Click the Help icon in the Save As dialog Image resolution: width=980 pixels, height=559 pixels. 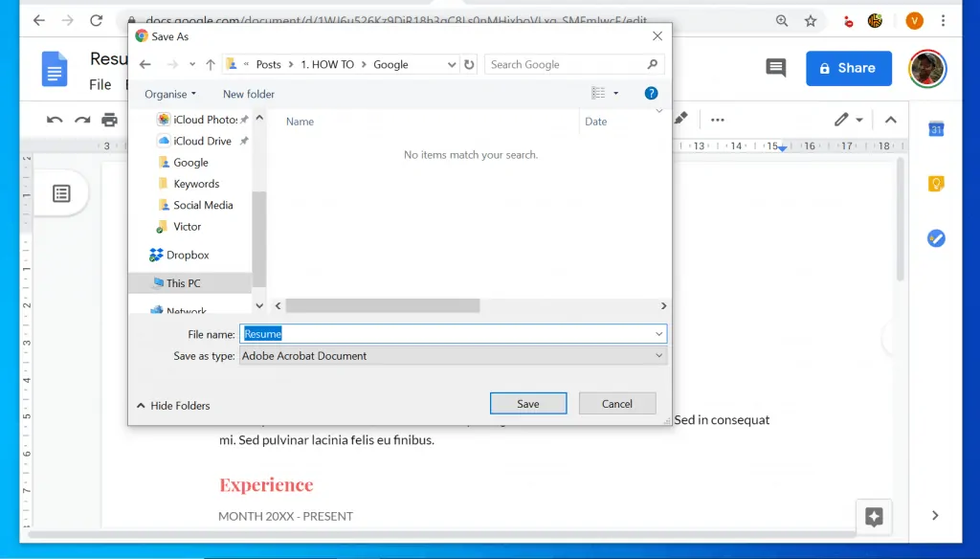pos(651,93)
